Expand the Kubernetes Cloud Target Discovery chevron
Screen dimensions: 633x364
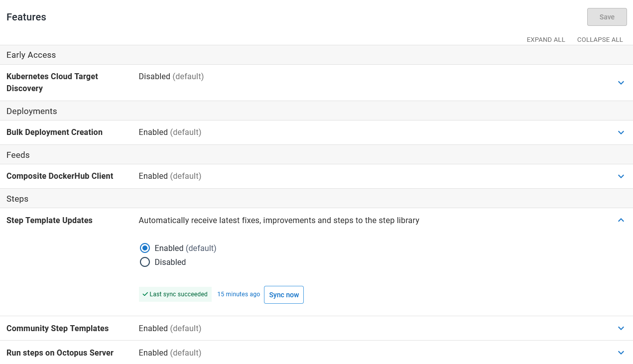[x=621, y=83]
